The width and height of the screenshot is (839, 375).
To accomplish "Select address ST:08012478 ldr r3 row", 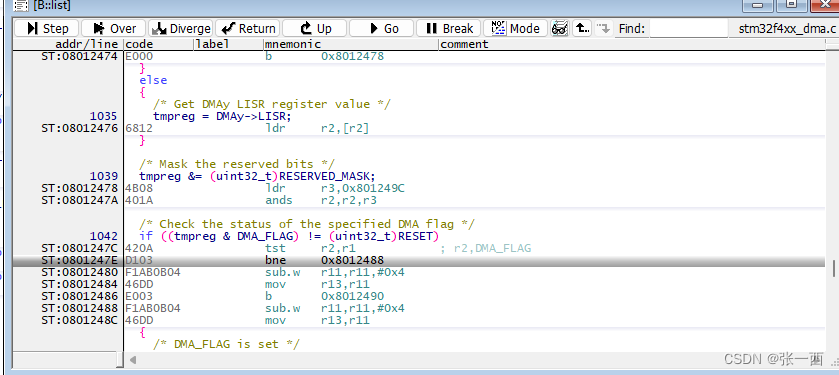I will pos(419,188).
